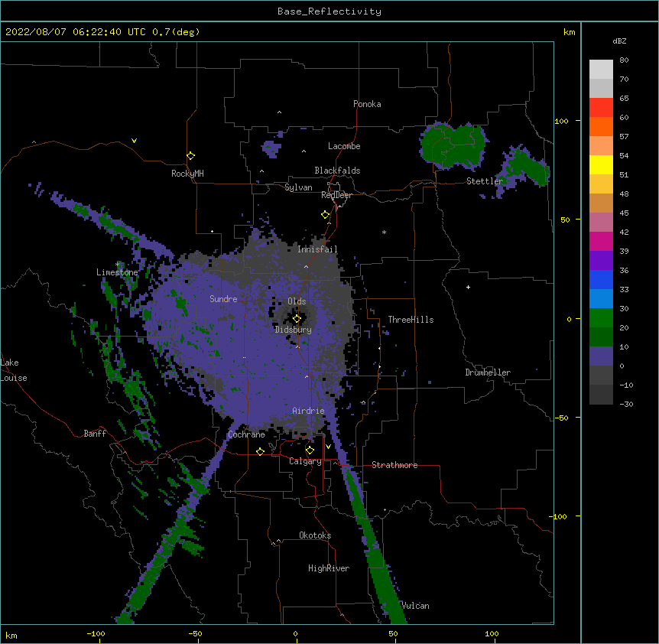Screen dimensions: 659x644
Task: Click the Olds town label
Action: pyautogui.click(x=297, y=301)
